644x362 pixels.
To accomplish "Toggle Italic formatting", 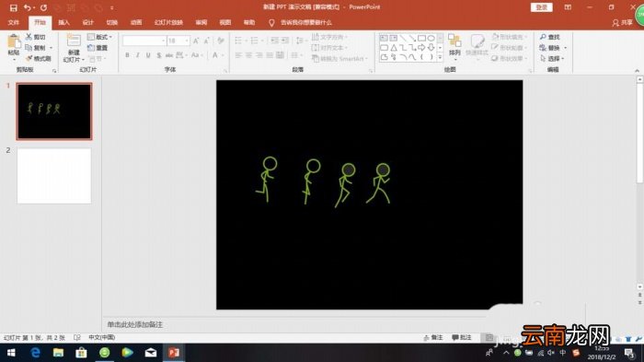I will click(x=138, y=55).
